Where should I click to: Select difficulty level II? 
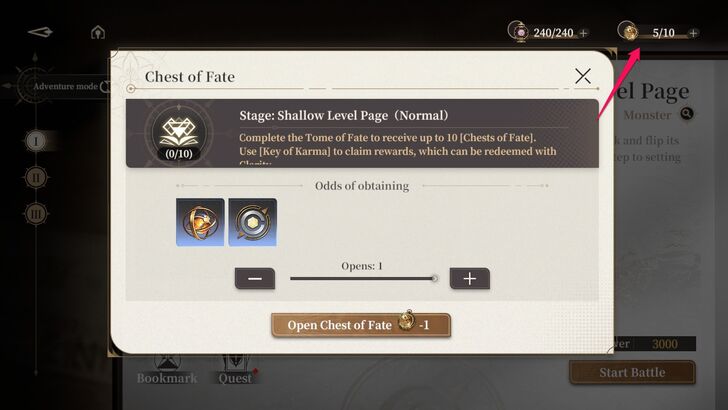click(37, 177)
